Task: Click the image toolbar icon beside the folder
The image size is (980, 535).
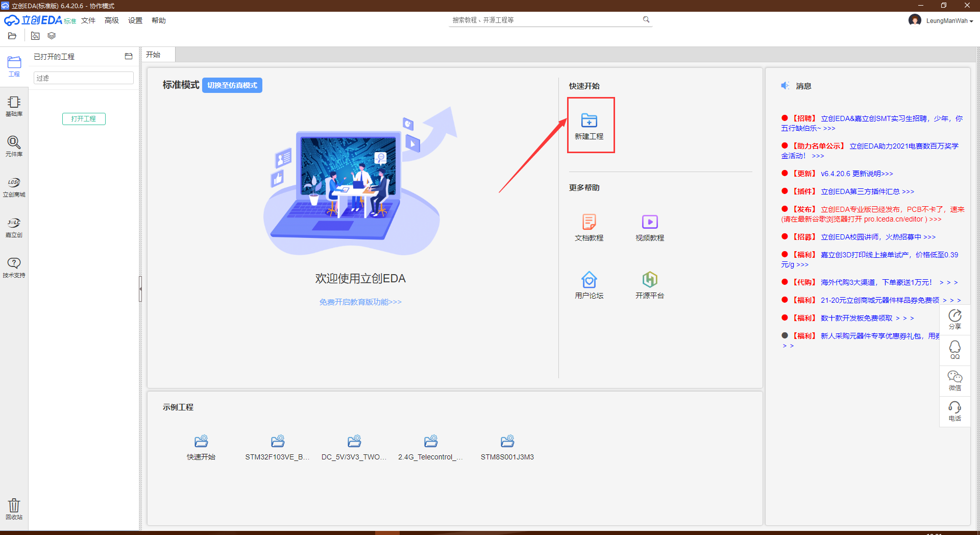Action: pos(35,36)
